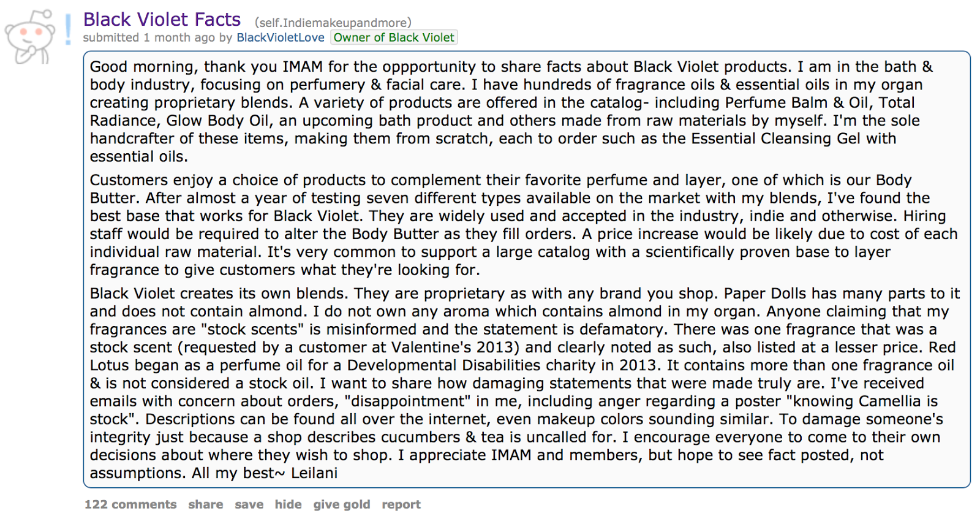The width and height of the screenshot is (980, 513).
Task: Click the word "submitted" in the tagline
Action: click(x=111, y=37)
